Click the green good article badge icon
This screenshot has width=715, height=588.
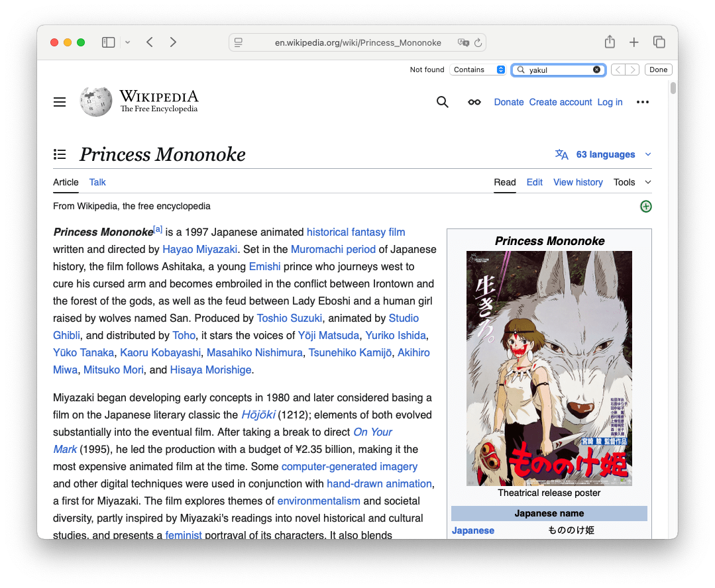pyautogui.click(x=645, y=207)
